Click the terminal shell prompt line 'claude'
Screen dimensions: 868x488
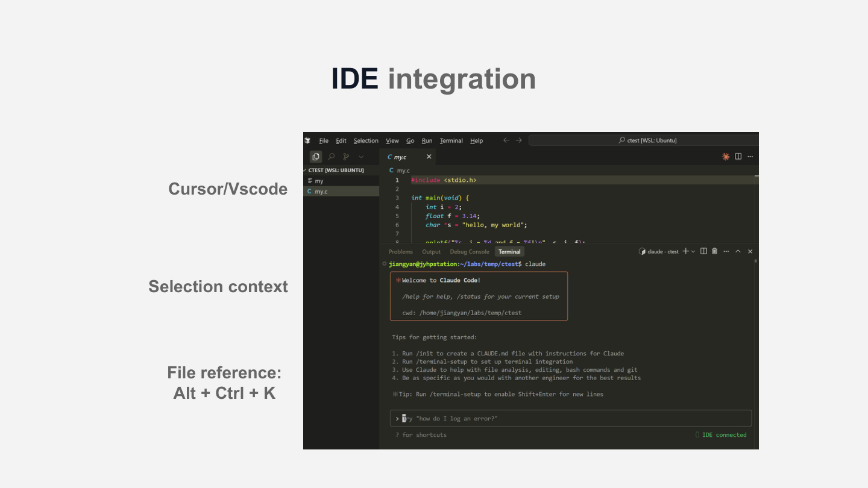click(x=467, y=264)
